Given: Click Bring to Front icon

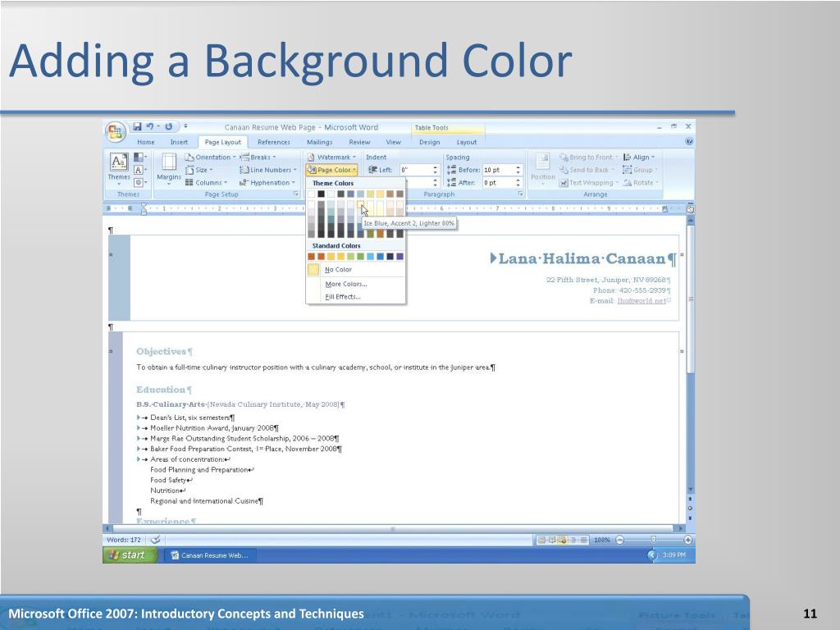Looking at the screenshot, I should (x=564, y=157).
